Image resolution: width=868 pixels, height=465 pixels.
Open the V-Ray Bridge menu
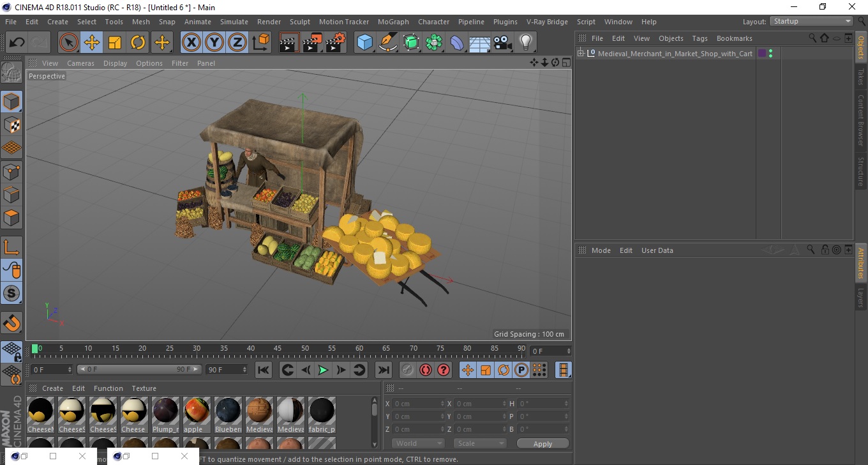547,22
